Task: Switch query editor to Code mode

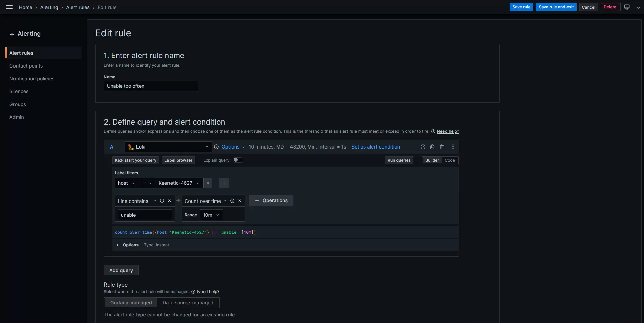Action: [x=450, y=160]
